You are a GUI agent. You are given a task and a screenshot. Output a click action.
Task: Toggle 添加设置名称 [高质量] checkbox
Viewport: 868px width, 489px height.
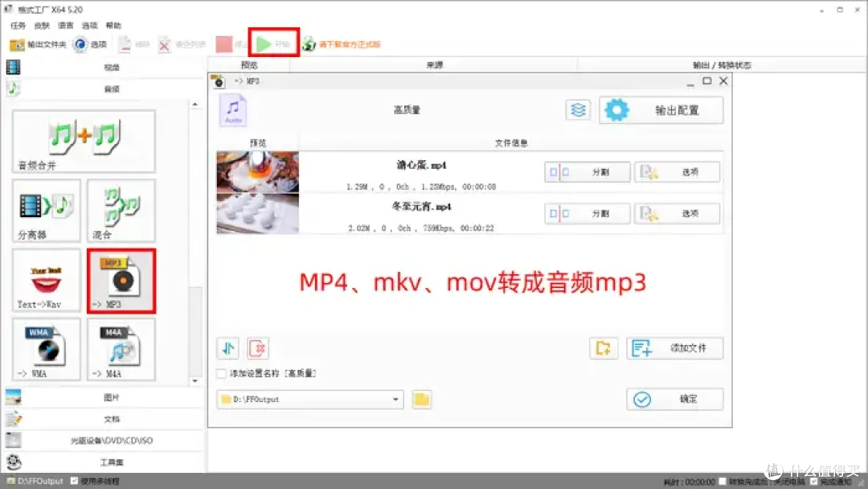click(222, 373)
